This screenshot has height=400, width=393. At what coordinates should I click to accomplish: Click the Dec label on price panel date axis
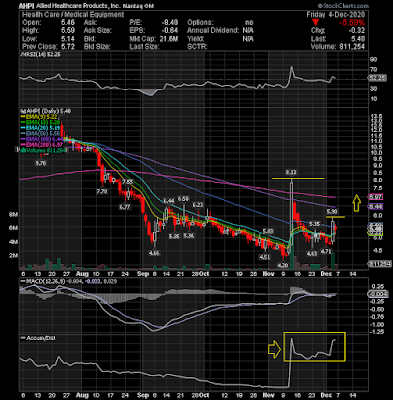point(327,274)
